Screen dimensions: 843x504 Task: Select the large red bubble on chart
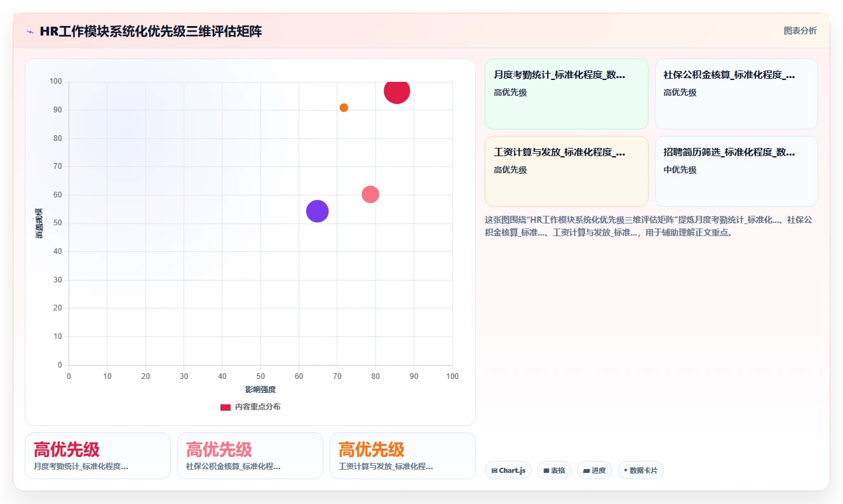(397, 91)
